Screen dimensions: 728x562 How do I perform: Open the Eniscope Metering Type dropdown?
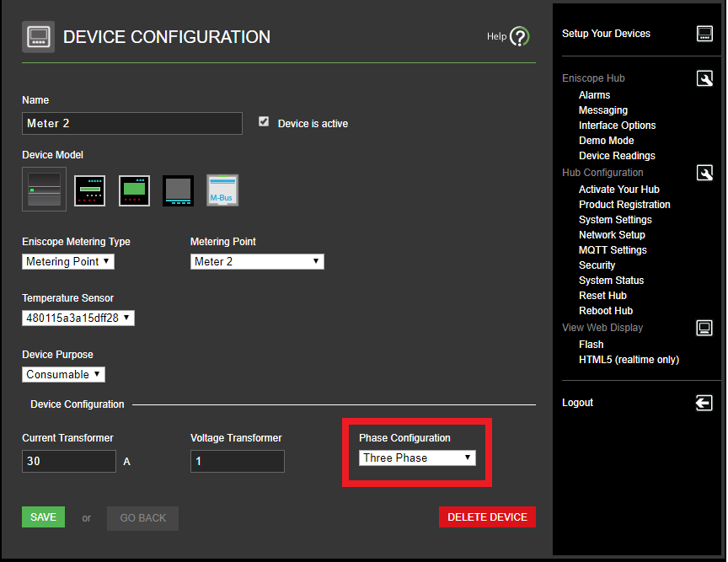68,261
